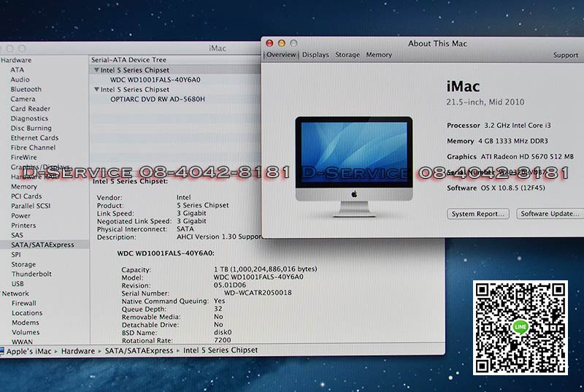Switch to the Overview tab
584x392 pixels.
(x=281, y=55)
